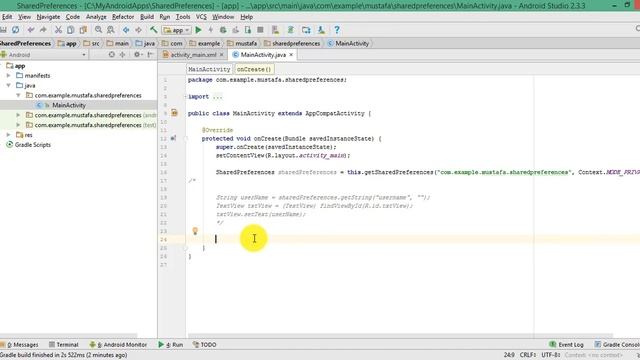640x360 pixels.
Task: Click the collapse all icon in project panel
Action: (x=122, y=55)
